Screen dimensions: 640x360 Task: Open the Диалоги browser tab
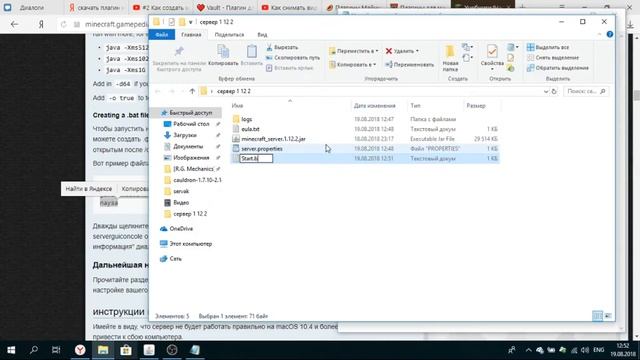pos(32,7)
